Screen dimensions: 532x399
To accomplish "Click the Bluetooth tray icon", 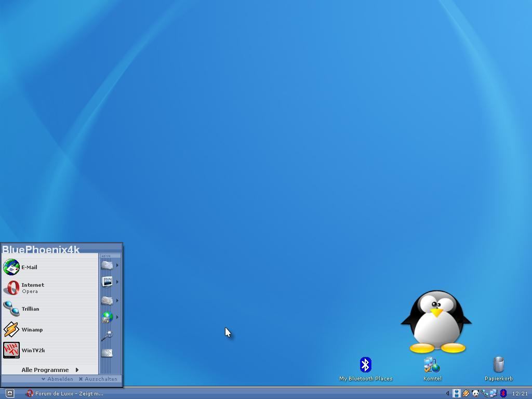I will (503, 394).
